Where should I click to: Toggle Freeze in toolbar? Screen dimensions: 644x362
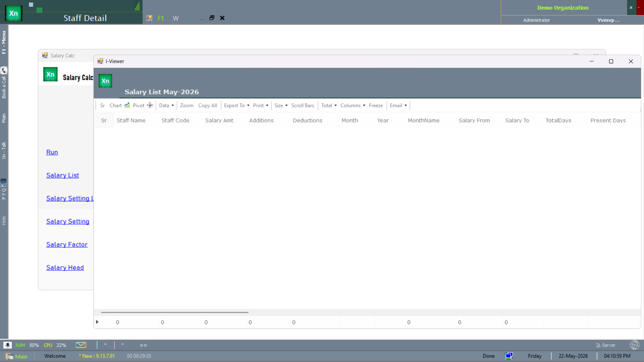376,105
